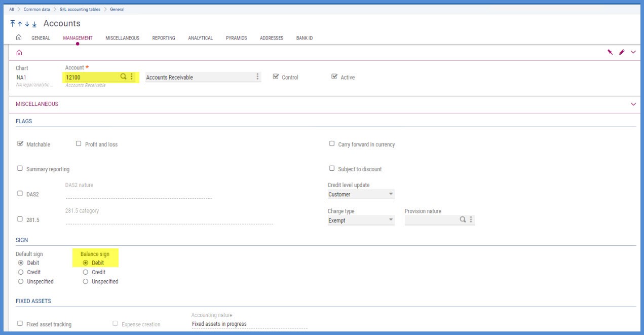Click the pin icon in header bar
644x335 pixels.
tap(611, 52)
